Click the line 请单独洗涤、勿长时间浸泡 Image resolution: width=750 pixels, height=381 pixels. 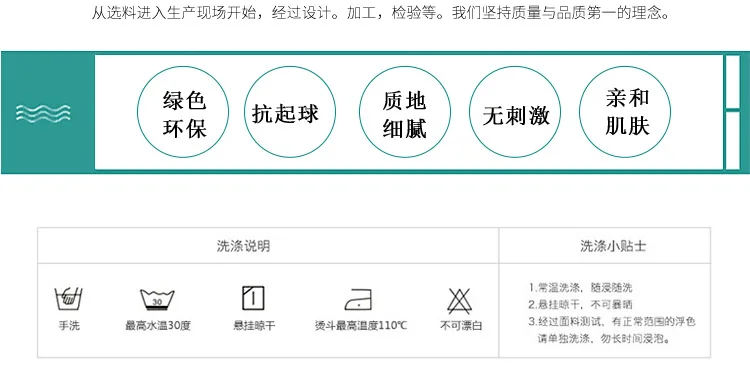coord(603,339)
